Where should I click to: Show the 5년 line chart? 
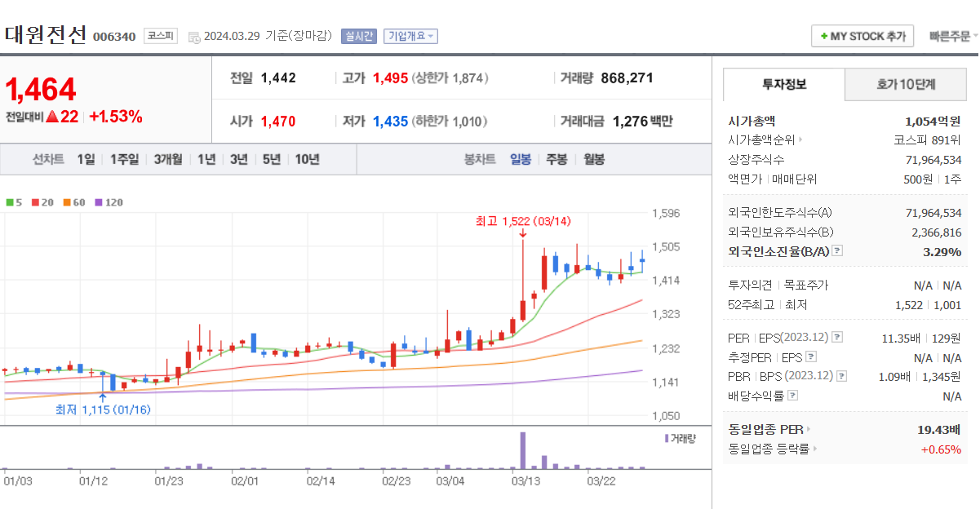tap(271, 159)
